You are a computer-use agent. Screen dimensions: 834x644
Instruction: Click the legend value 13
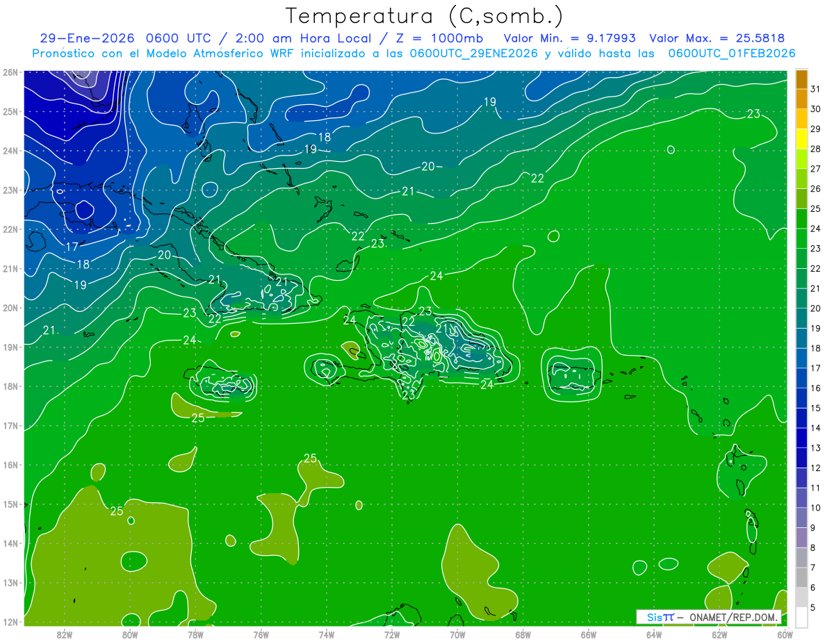pos(816,448)
